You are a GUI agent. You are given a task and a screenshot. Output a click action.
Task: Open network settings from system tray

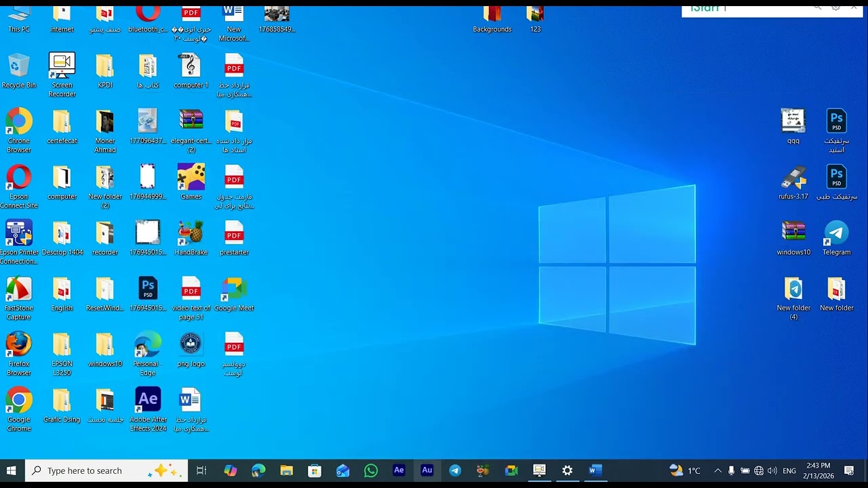coord(759,470)
